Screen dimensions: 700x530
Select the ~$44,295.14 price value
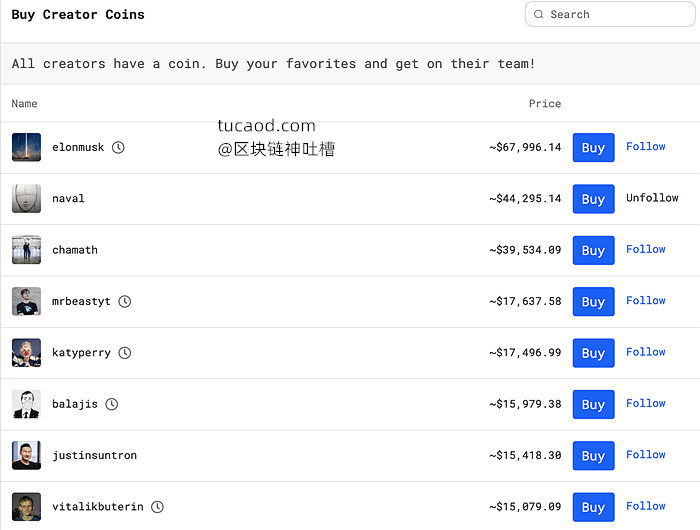525,199
